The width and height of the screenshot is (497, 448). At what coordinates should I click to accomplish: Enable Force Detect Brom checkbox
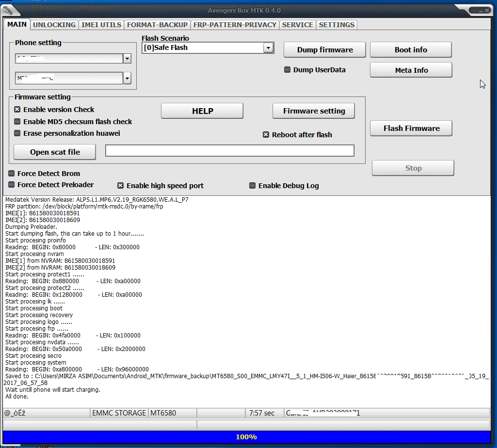12,174
